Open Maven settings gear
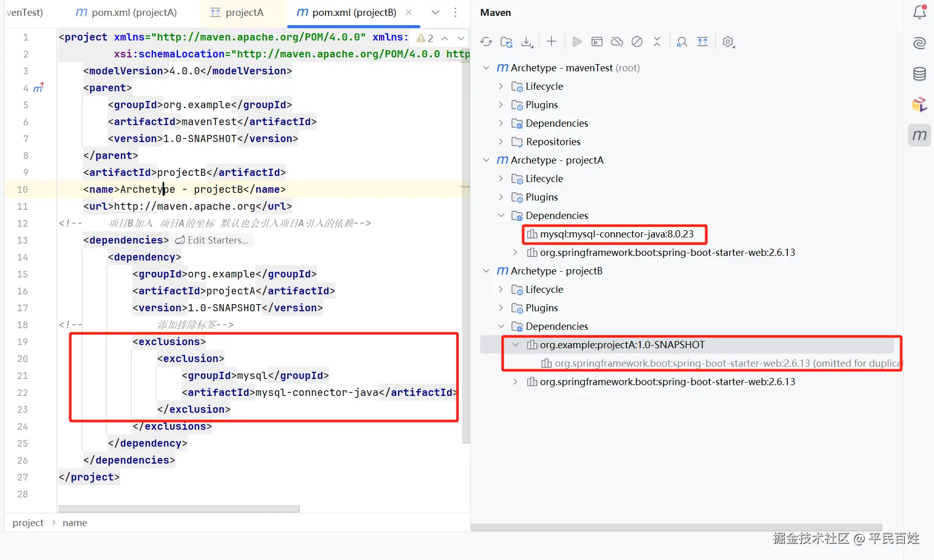Screen dimensions: 934x560 click(x=728, y=42)
